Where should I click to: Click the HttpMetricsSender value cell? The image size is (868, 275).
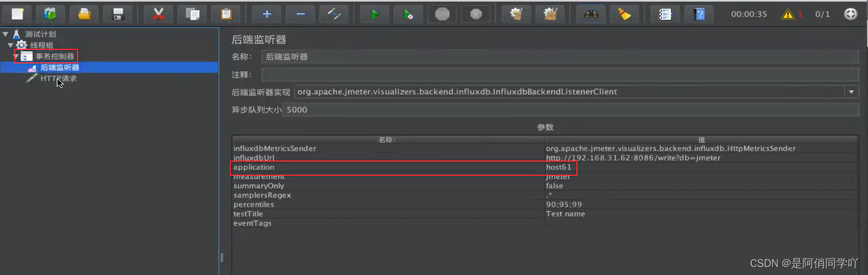coord(702,149)
